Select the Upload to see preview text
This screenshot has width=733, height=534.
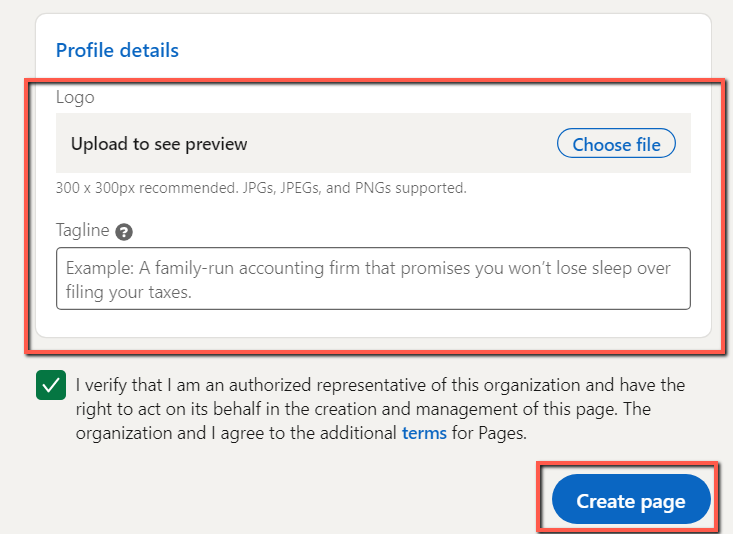pos(159,144)
